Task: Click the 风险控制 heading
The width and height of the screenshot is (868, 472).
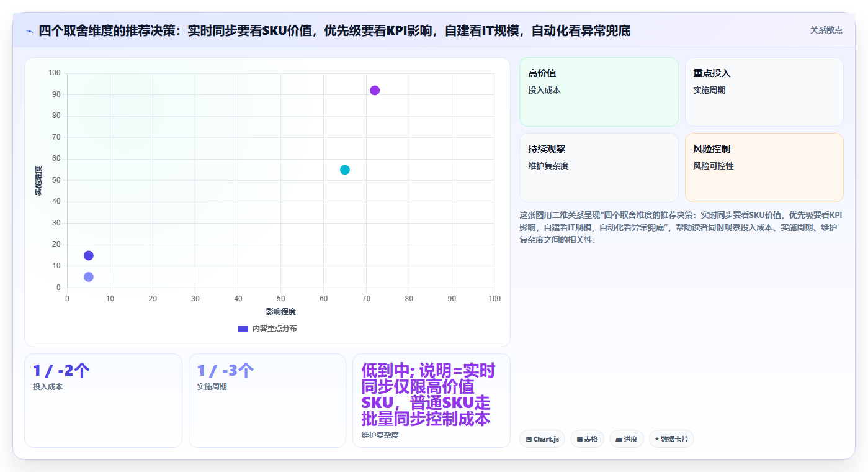Action: click(x=712, y=149)
